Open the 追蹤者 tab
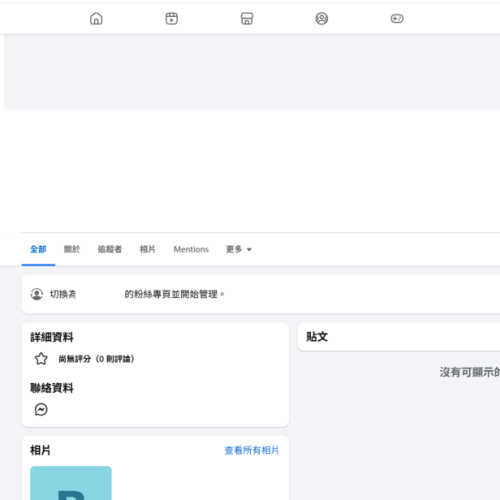Image resolution: width=500 pixels, height=500 pixels. (110, 249)
